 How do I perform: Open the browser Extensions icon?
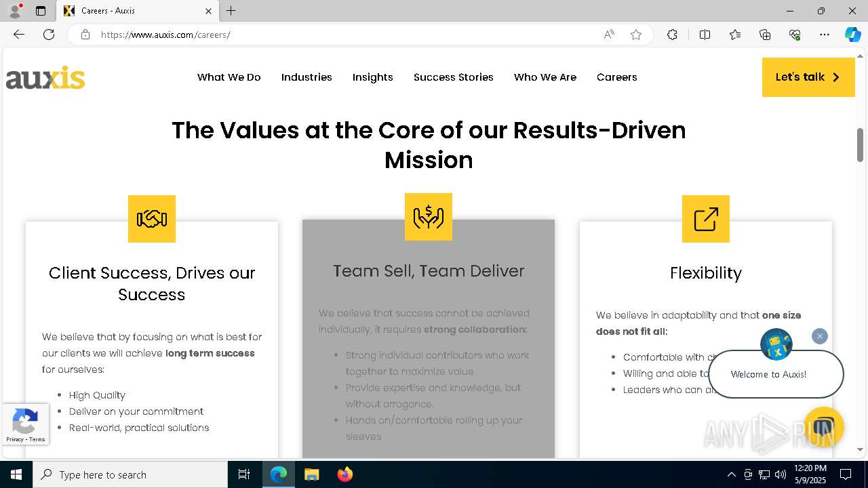(672, 35)
